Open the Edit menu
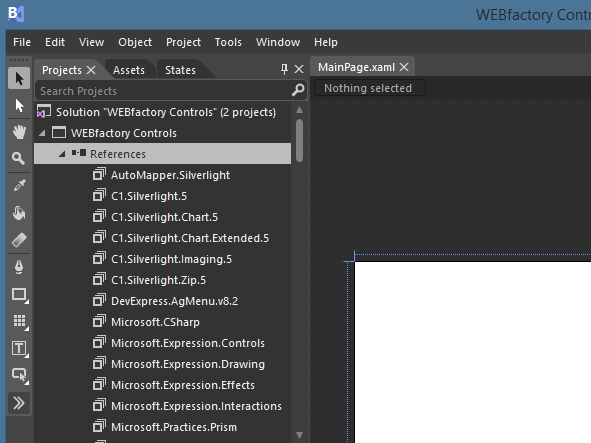Viewport: 591px width, 443px height. coord(55,42)
